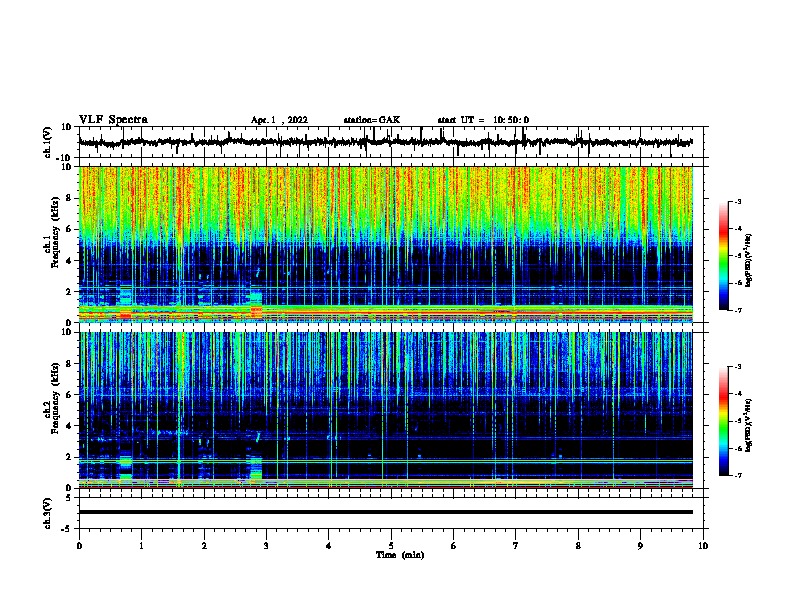
Task: Click the ch.1 voltage waveform trace
Action: pos(385,142)
